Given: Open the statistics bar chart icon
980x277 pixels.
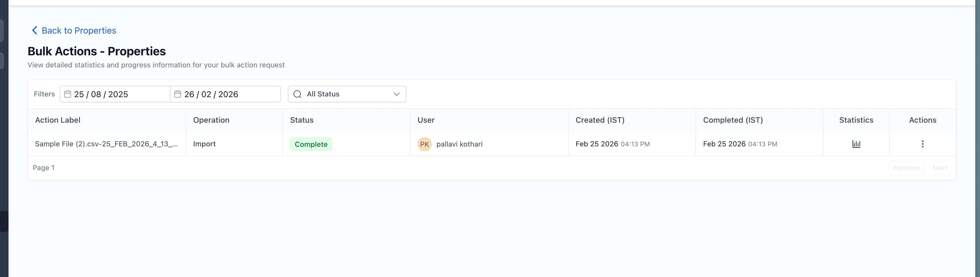Looking at the screenshot, I should 856,144.
